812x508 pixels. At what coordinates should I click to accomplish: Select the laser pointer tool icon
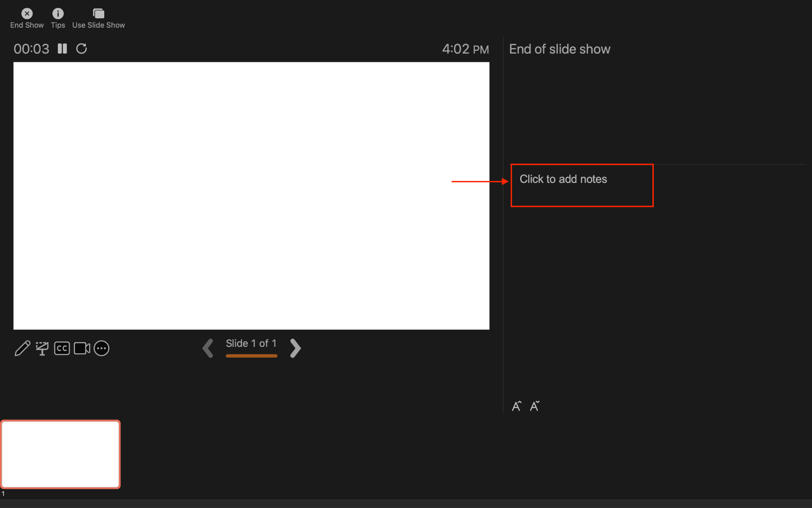coord(42,348)
